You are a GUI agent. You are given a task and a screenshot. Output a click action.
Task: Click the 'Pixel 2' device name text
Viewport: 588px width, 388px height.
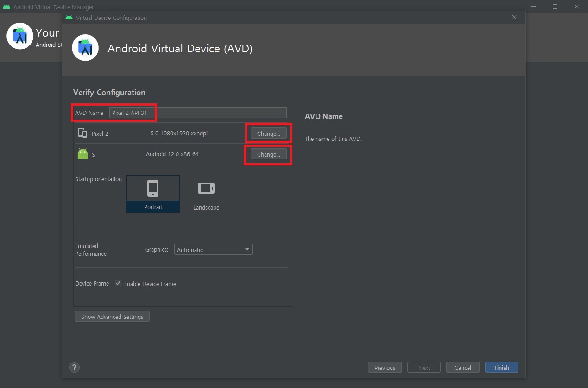[x=100, y=134]
